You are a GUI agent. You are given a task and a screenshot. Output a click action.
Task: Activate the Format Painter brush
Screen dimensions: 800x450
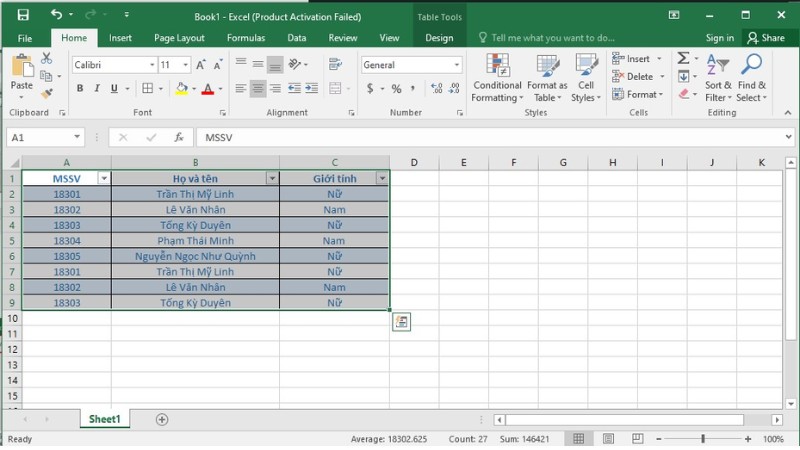click(x=46, y=93)
